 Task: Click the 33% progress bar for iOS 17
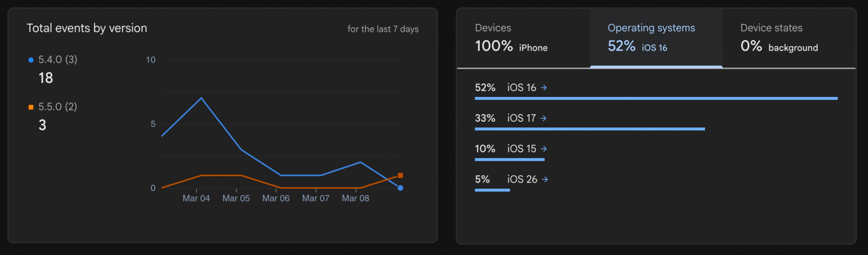pos(590,129)
